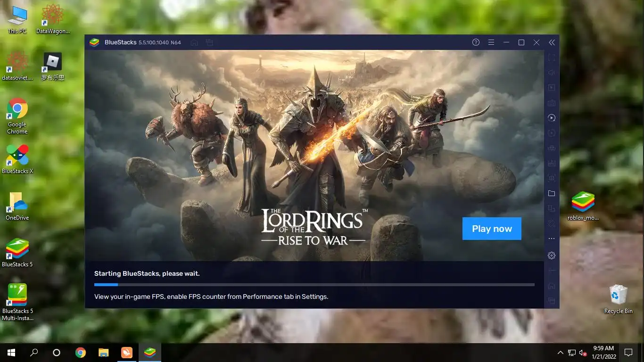The image size is (644, 362).
Task: Select the OneDrive desktop folder icon
Action: pos(17,206)
